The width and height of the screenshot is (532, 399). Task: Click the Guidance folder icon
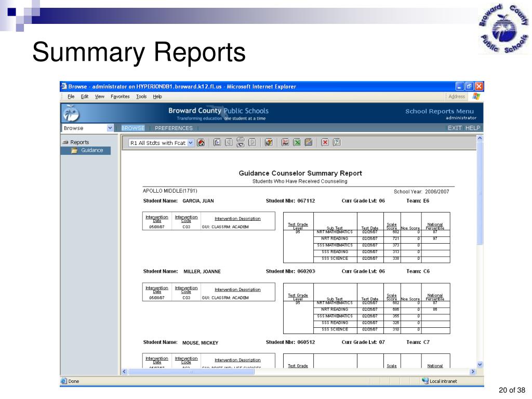coord(74,150)
